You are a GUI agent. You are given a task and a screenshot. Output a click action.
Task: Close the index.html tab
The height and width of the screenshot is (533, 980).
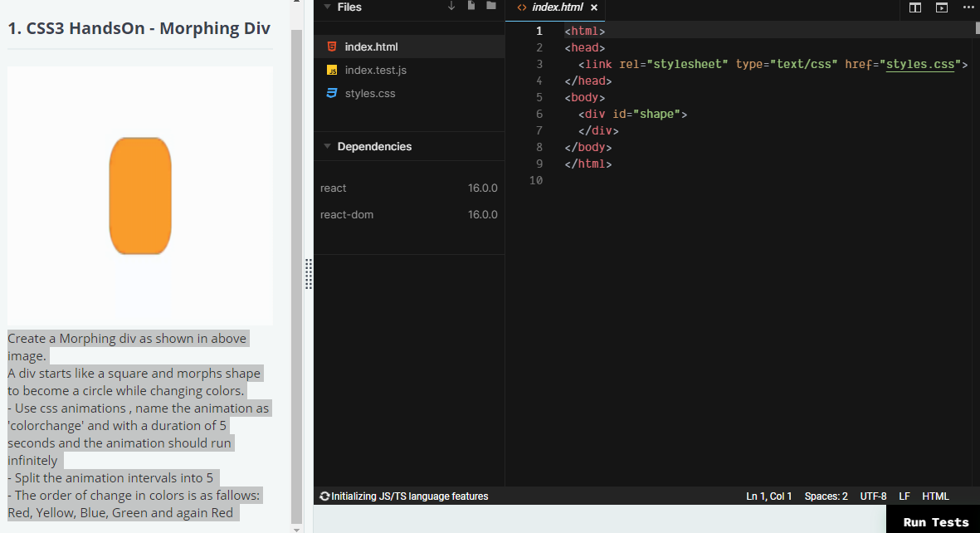[593, 7]
